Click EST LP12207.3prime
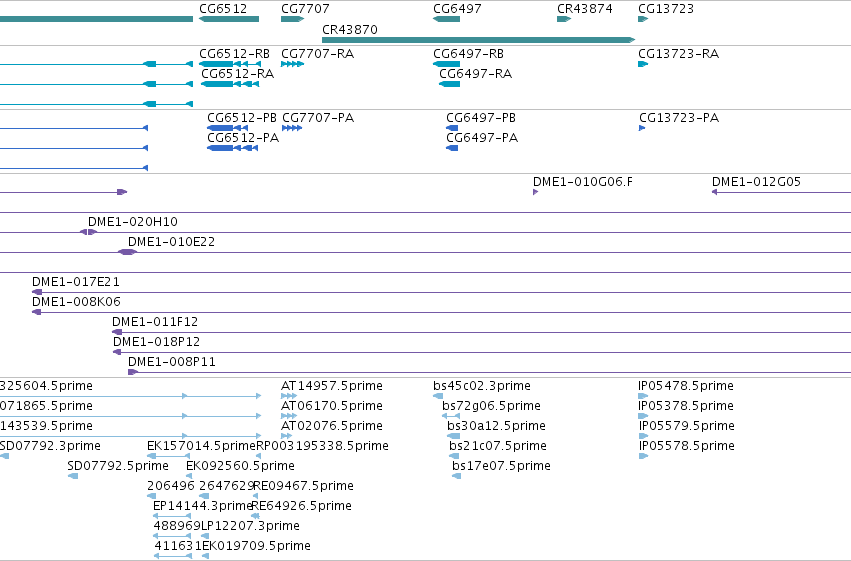This screenshot has height=561, width=851. (x=205, y=536)
